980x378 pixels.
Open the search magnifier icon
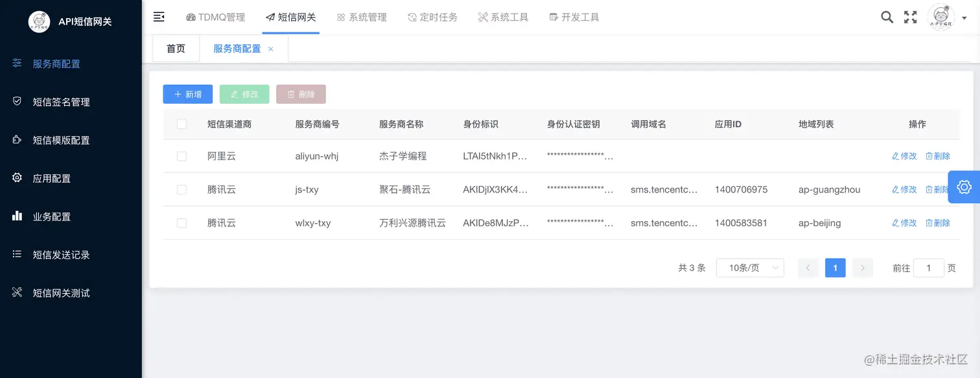point(887,17)
